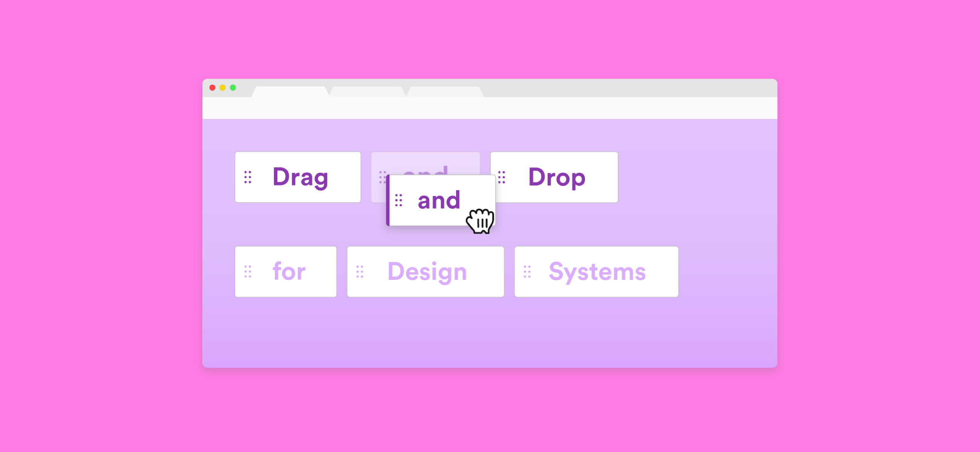Click the drag handle icon on 'Design' card
The width and height of the screenshot is (980, 452).
[x=359, y=272]
